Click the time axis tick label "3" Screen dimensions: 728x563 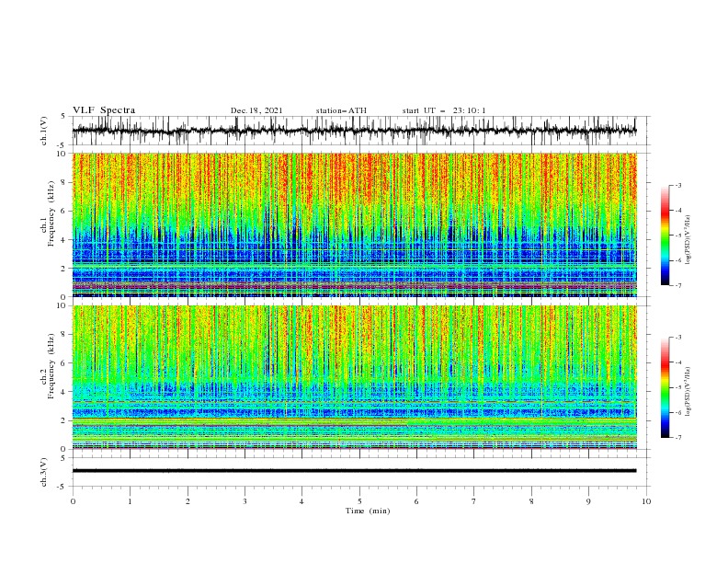pyautogui.click(x=245, y=501)
